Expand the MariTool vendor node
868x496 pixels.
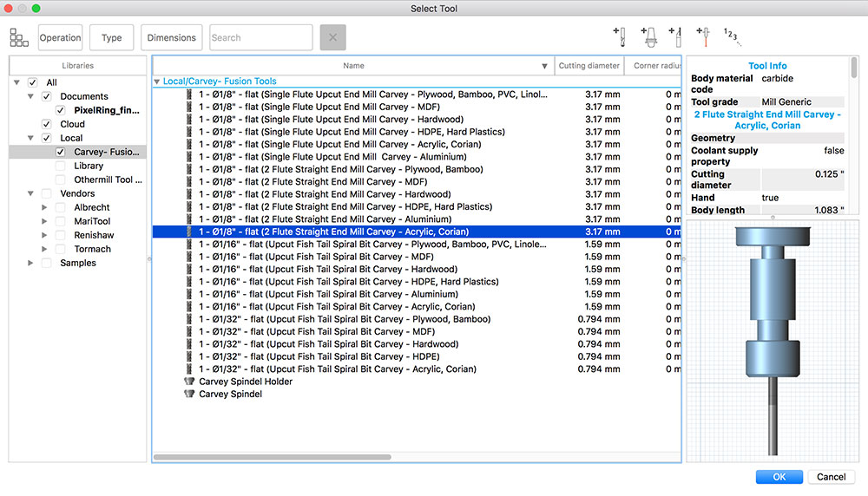(x=44, y=221)
